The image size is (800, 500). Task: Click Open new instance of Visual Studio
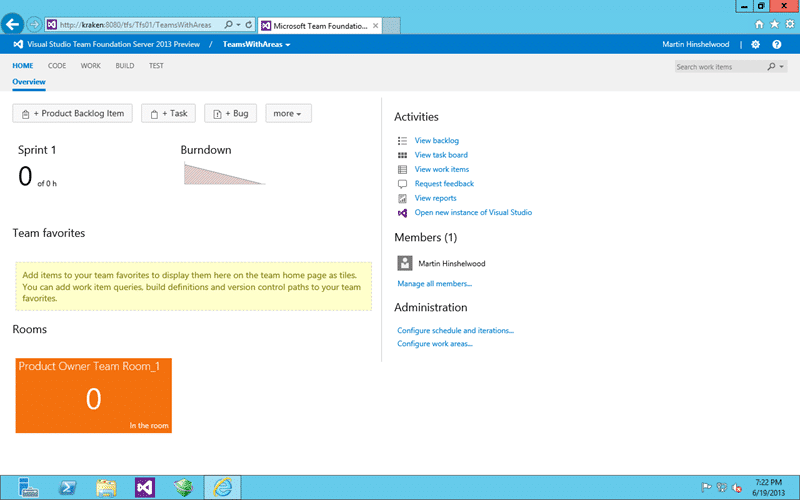[x=473, y=212]
